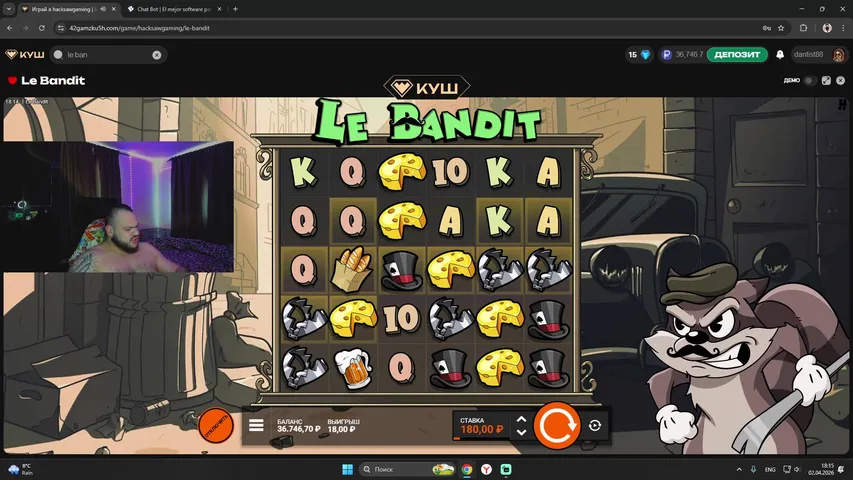Open the game hamburger menu
The height and width of the screenshot is (480, 853).
[256, 426]
